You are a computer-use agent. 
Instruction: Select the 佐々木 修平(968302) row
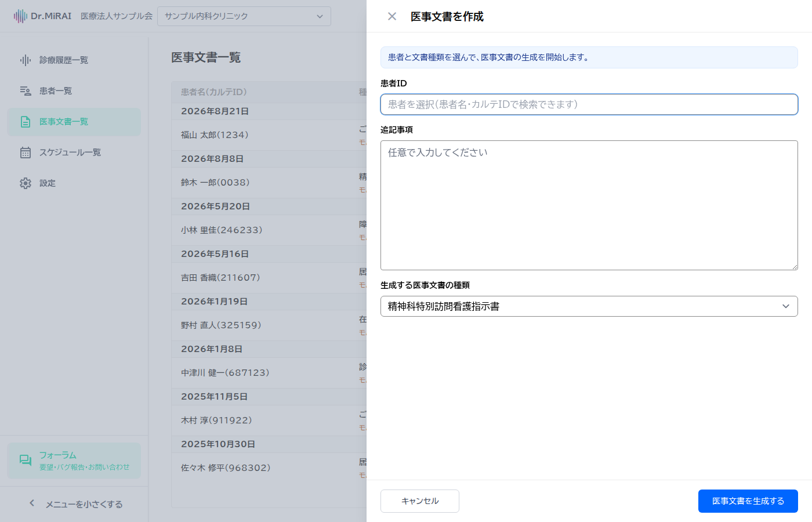[x=269, y=468]
